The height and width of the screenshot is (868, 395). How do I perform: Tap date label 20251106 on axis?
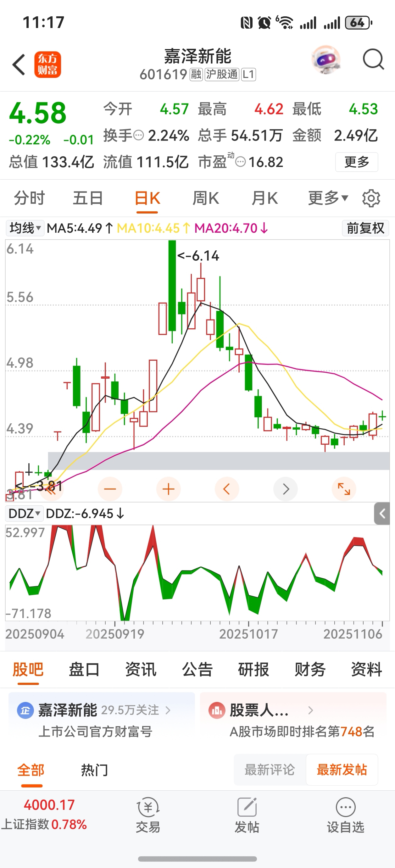[353, 634]
